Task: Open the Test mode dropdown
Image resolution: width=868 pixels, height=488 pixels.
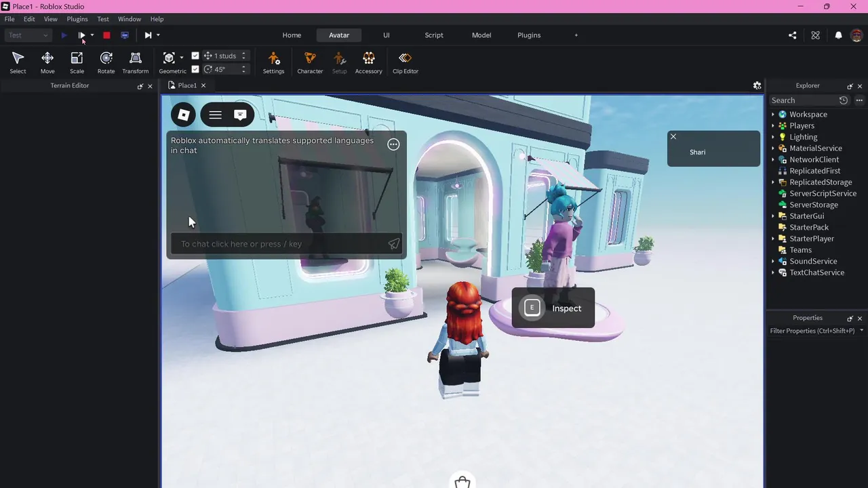Action: click(28, 35)
